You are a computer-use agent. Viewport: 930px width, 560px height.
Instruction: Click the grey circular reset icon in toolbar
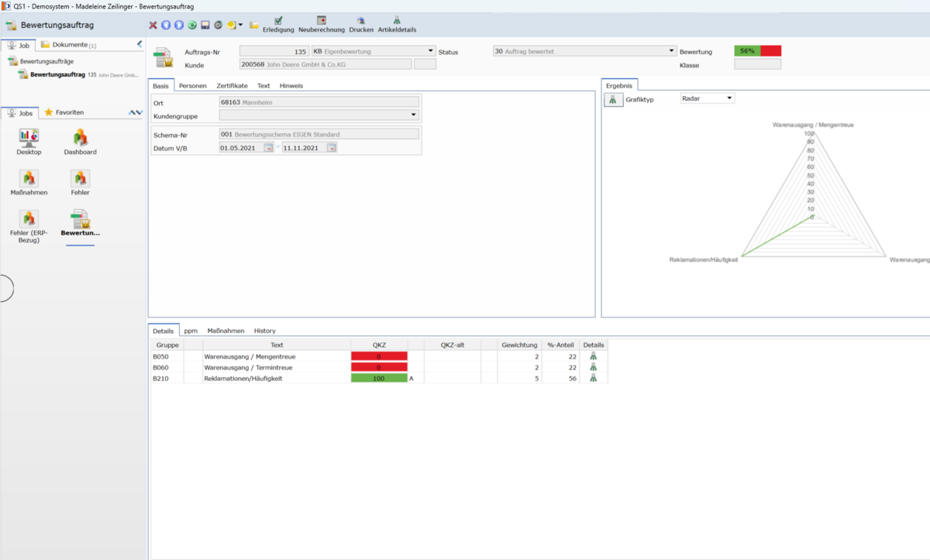[219, 25]
